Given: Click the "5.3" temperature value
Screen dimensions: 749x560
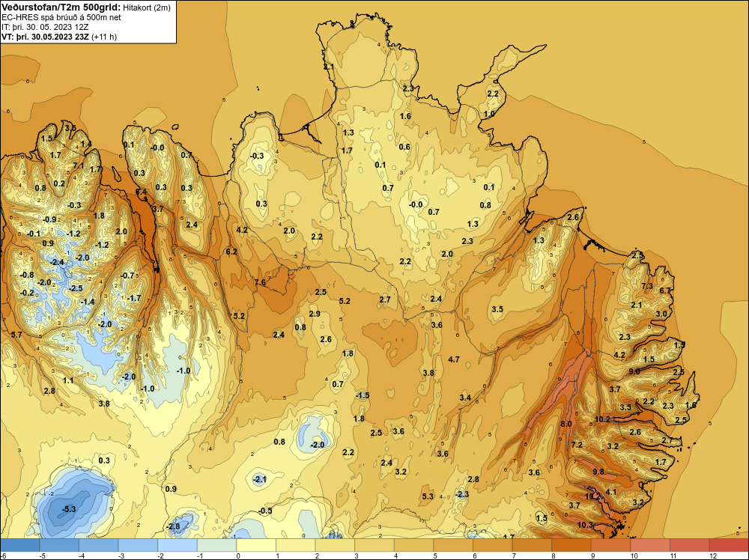Looking at the screenshot, I should pos(428,496).
